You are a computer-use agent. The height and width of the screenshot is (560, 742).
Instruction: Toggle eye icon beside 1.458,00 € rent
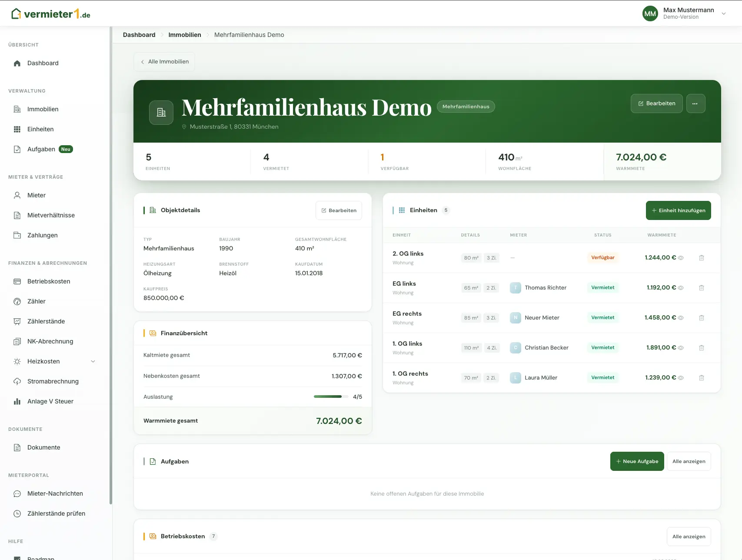tap(681, 318)
